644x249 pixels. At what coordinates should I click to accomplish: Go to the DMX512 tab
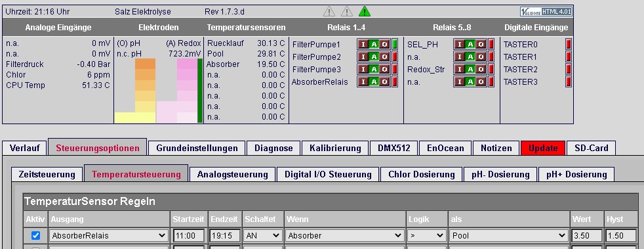(x=394, y=148)
